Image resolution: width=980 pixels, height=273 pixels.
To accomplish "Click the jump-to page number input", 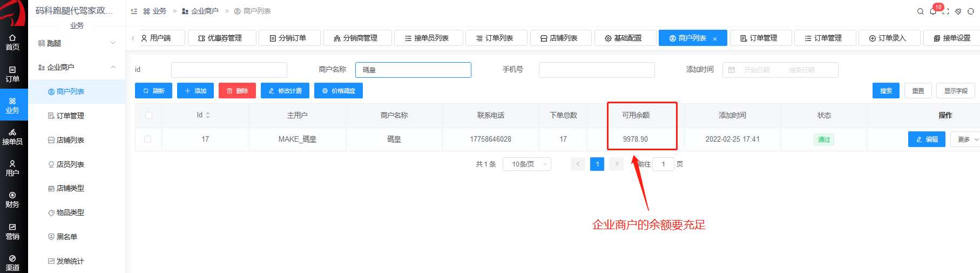I will click(663, 164).
